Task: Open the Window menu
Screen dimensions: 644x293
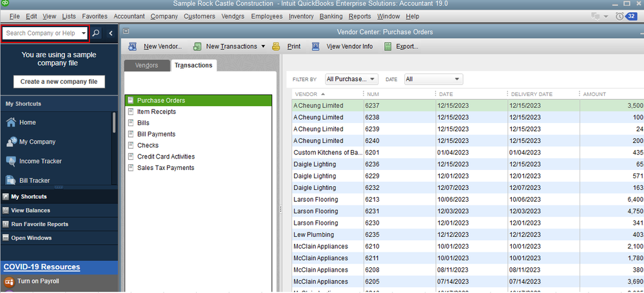Action: (x=389, y=16)
